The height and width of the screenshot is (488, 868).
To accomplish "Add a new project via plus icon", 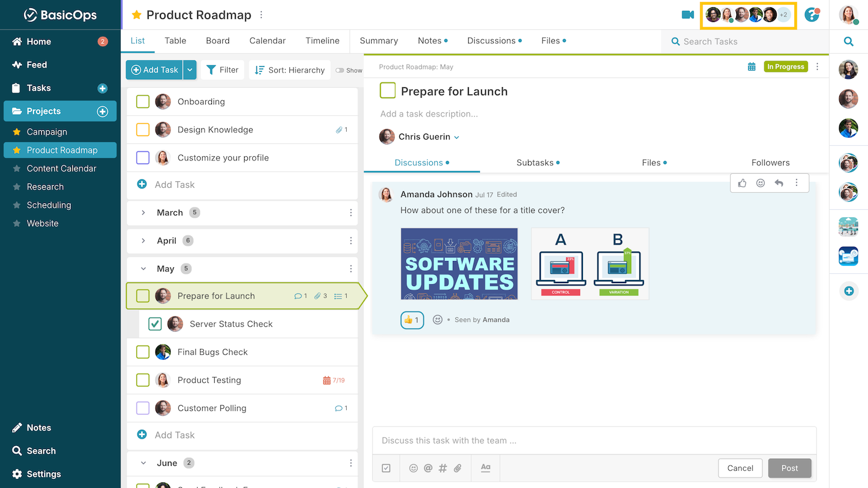I will [x=103, y=111].
